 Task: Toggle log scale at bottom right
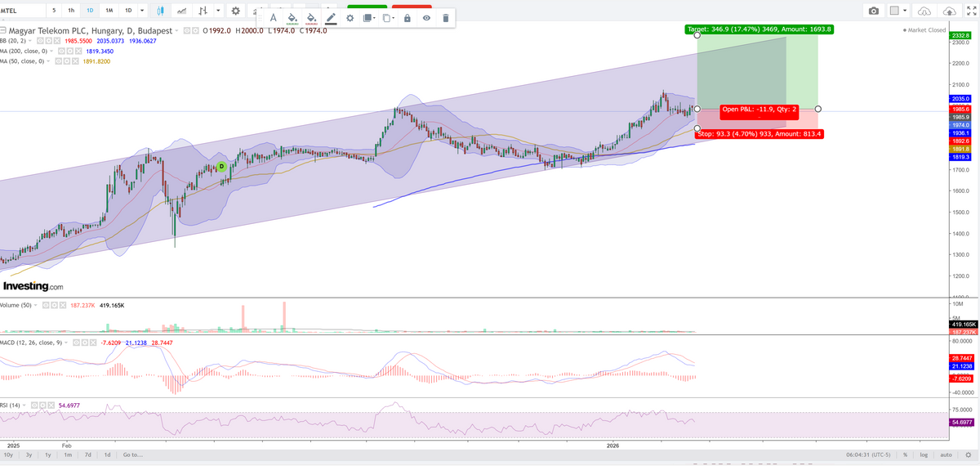click(924, 455)
